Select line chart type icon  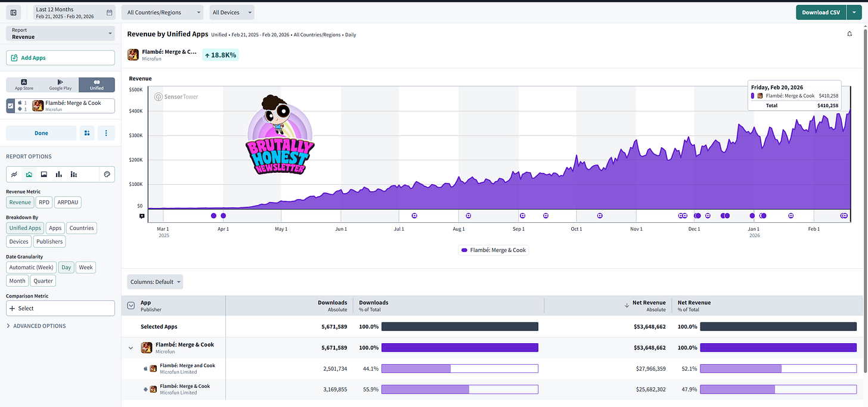click(14, 175)
